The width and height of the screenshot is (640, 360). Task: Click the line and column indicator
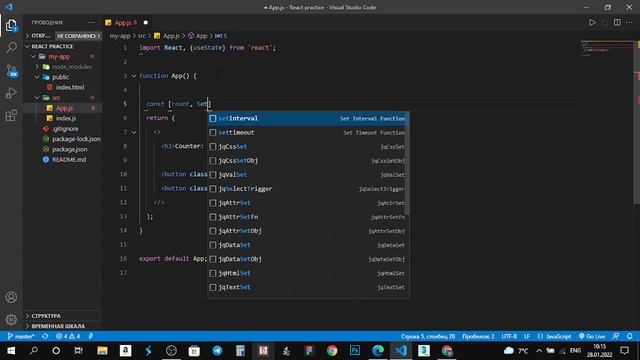tap(428, 336)
